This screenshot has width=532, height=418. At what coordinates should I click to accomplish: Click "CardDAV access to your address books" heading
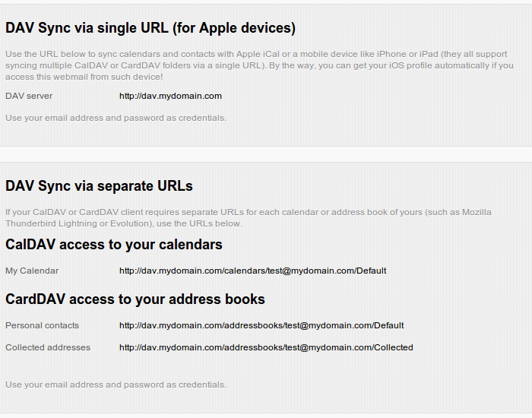point(135,299)
